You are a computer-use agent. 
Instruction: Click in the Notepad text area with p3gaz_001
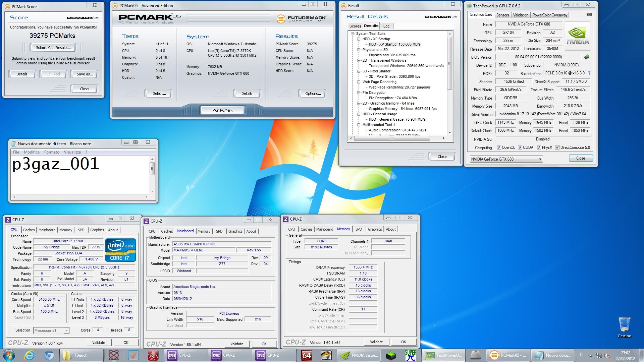80,175
